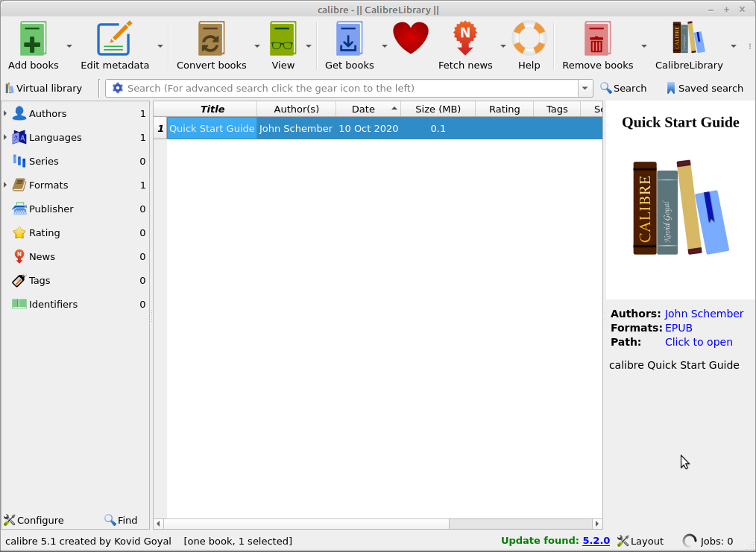This screenshot has width=756, height=552.
Task: Click row number 1 header
Action: [x=160, y=129]
